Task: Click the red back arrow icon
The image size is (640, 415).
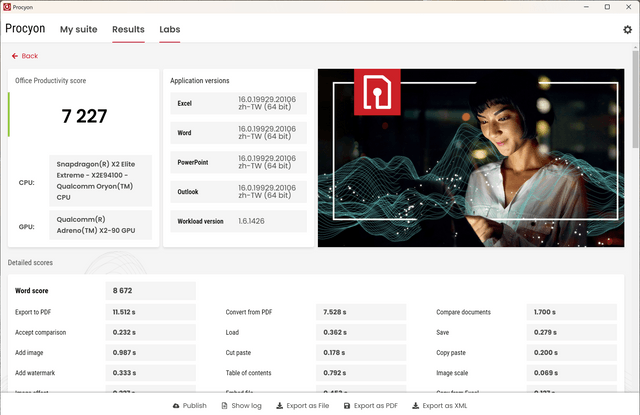Action: pyautogui.click(x=15, y=56)
